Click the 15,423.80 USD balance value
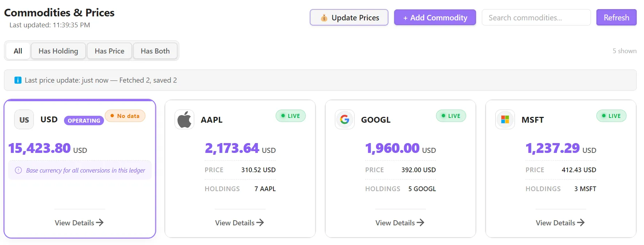The image size is (644, 245). pos(48,148)
